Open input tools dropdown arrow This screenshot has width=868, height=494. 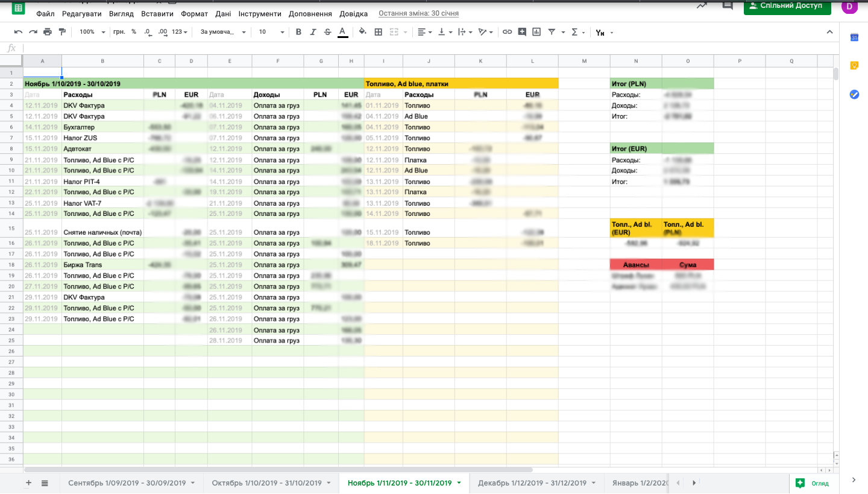pos(611,33)
